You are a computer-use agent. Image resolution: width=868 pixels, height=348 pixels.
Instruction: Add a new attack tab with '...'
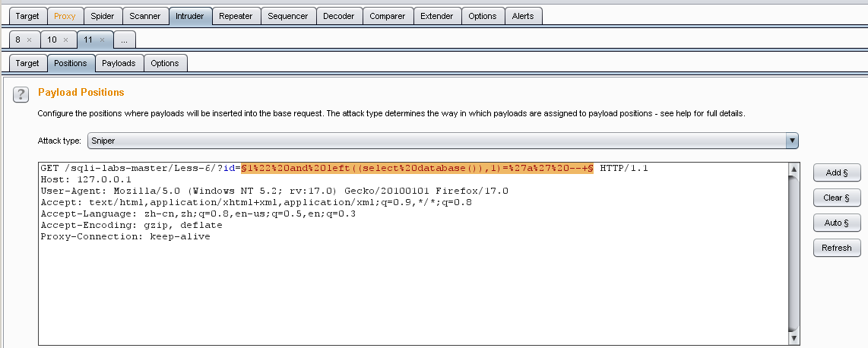coord(125,40)
